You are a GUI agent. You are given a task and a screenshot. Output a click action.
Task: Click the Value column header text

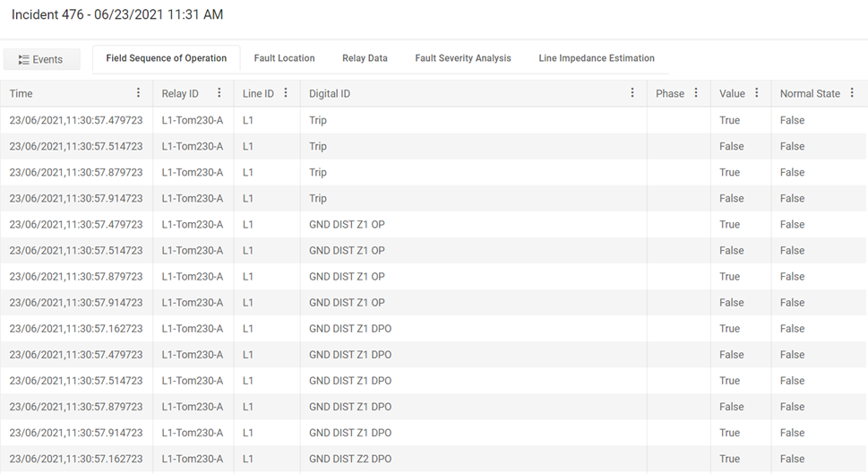732,93
